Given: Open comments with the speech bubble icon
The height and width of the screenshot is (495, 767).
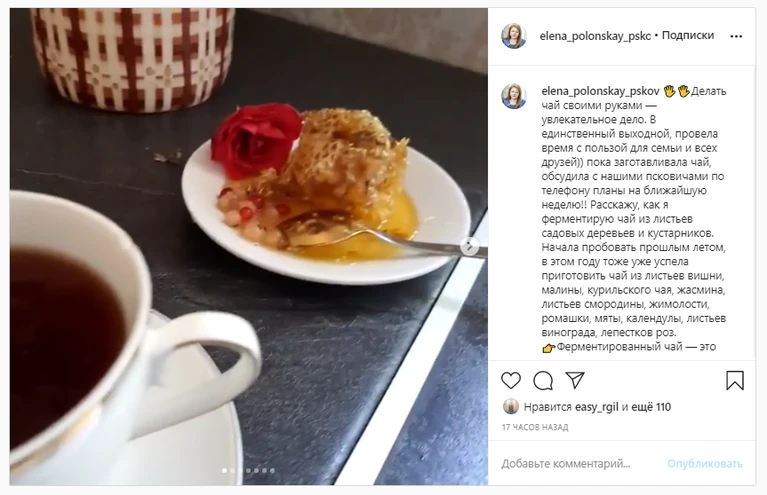Looking at the screenshot, I should point(543,380).
